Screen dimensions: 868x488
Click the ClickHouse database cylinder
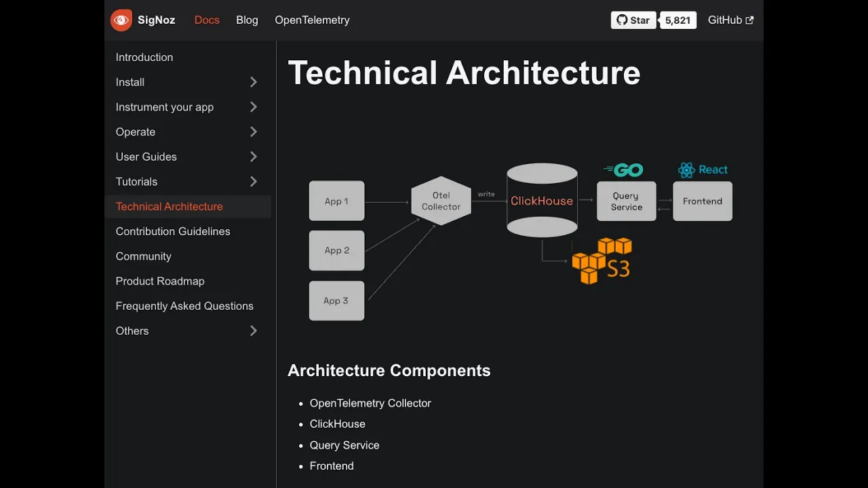click(542, 201)
